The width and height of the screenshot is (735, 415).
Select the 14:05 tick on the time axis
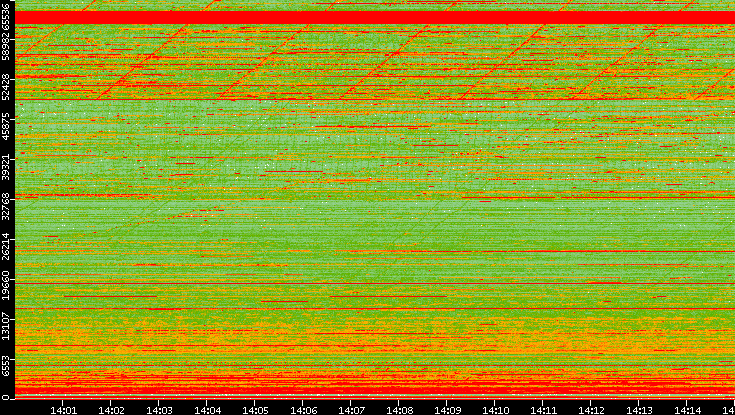pos(255,408)
